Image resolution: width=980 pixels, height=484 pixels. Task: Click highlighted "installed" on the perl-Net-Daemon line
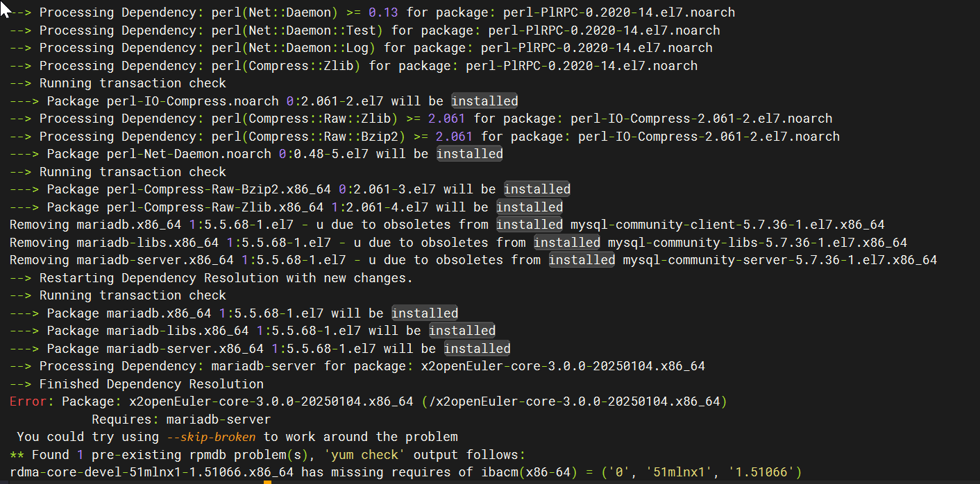pos(469,154)
